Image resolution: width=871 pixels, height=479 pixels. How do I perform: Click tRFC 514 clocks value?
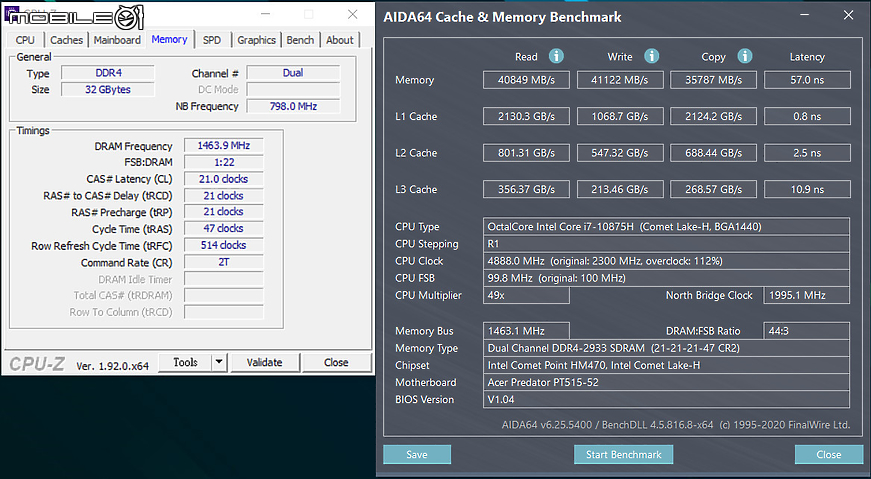(x=223, y=245)
